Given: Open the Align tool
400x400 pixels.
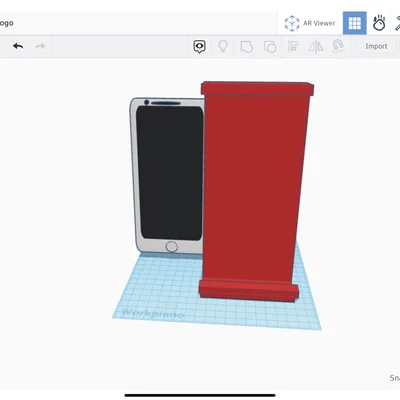Looking at the screenshot, I should pyautogui.click(x=293, y=46).
